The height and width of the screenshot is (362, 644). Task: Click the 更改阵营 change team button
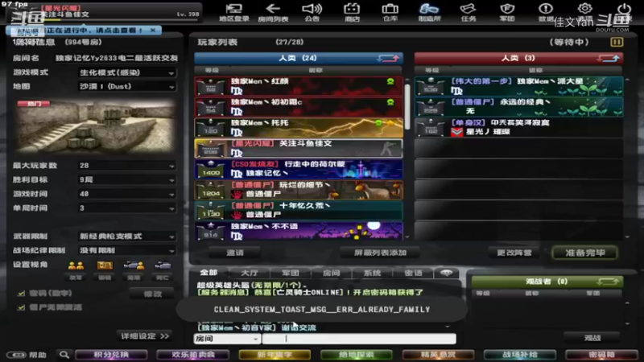514,253
